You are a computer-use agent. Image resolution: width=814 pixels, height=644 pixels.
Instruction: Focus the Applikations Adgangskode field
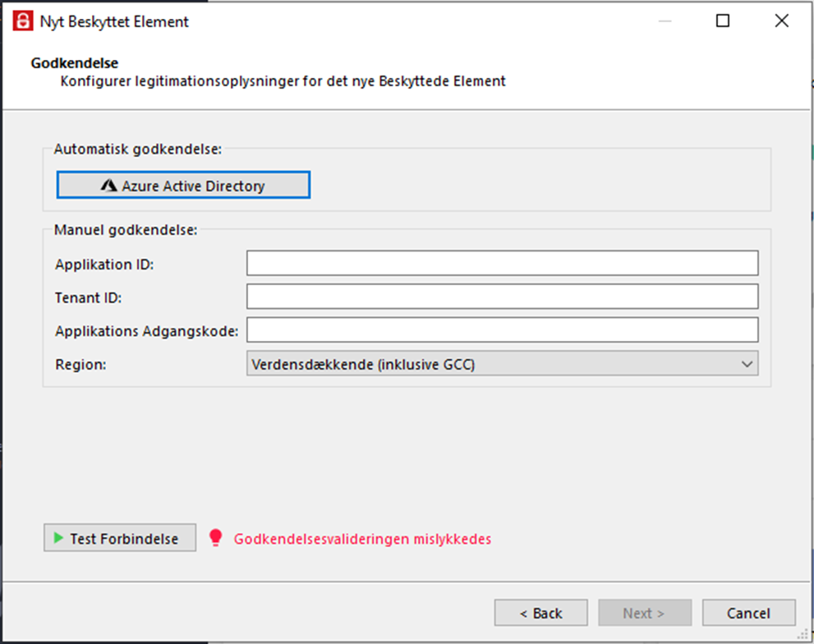pyautogui.click(x=502, y=329)
